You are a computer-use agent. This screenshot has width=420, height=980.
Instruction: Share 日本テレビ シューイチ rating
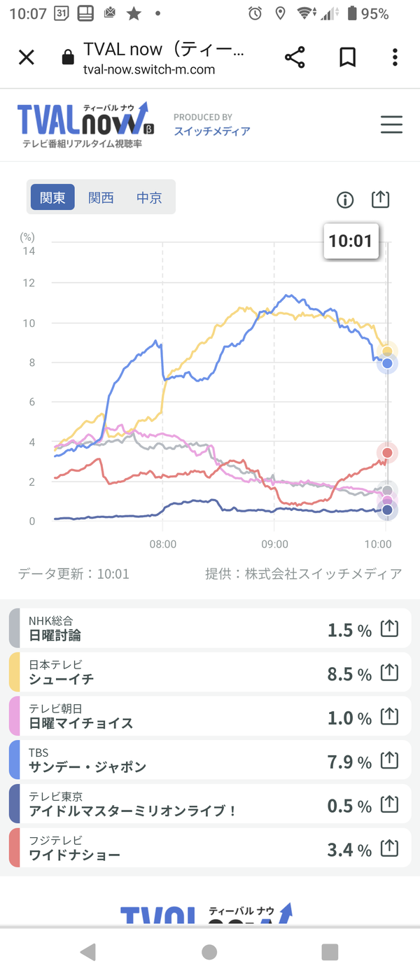click(389, 673)
